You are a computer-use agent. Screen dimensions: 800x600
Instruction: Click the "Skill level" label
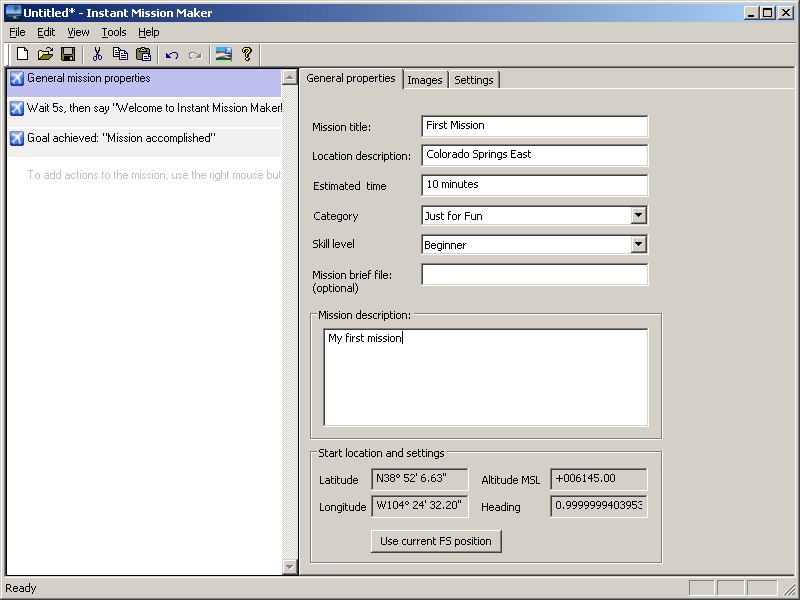point(333,244)
